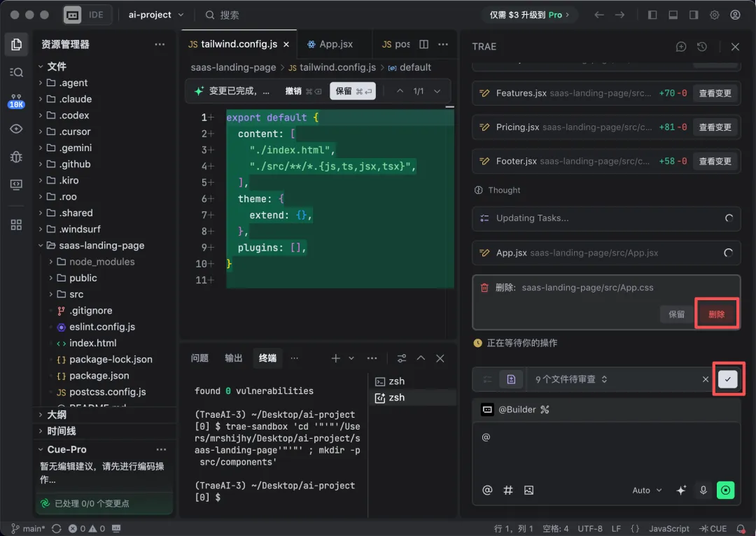Toggle the right sidebar layout icon
The width and height of the screenshot is (756, 536).
(x=694, y=15)
